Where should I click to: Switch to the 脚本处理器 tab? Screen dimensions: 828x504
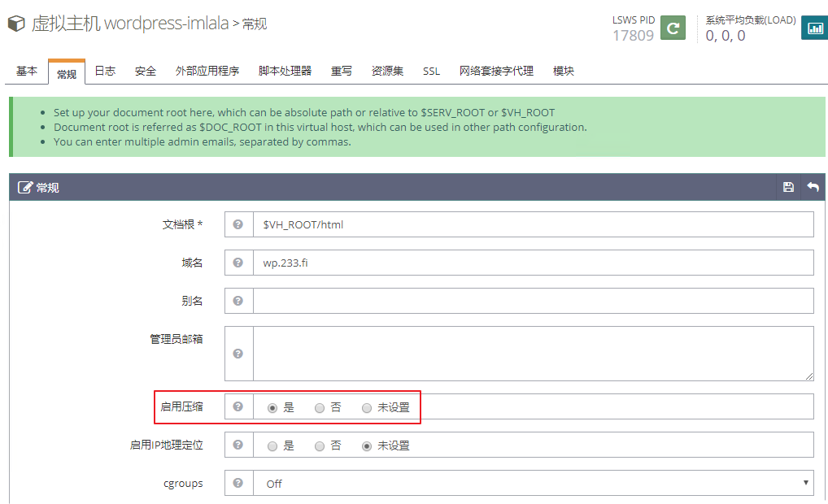(x=285, y=71)
